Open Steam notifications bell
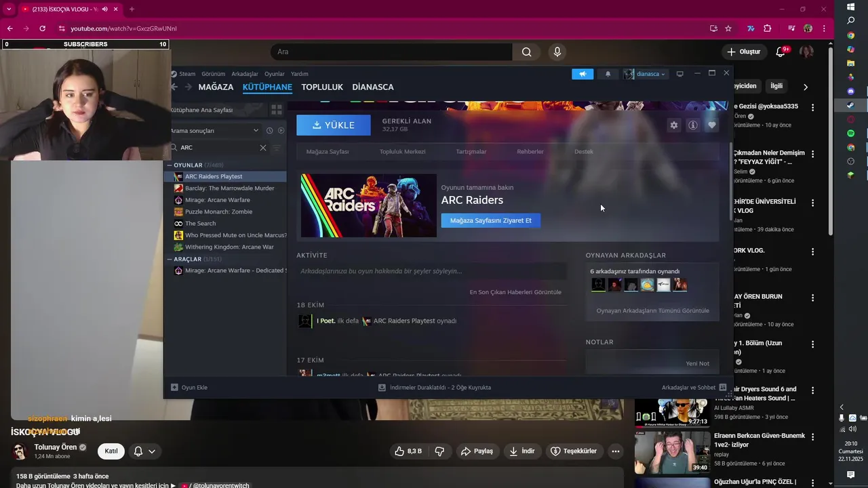868x488 pixels. (608, 74)
